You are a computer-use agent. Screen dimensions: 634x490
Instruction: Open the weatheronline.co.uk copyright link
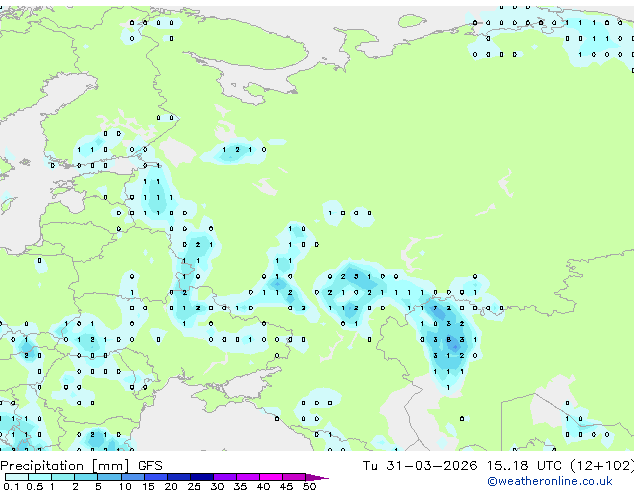point(549,481)
